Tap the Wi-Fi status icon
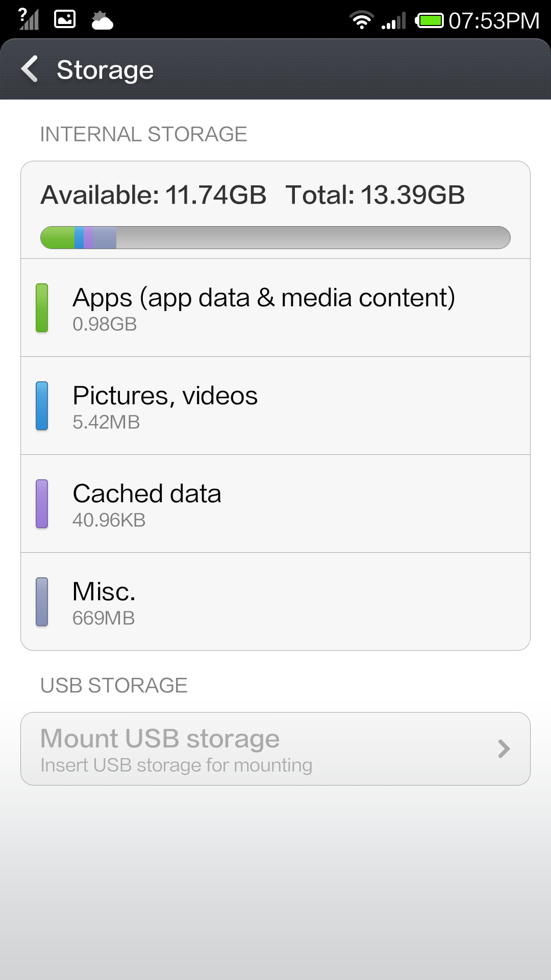Screen dimensions: 551x980 361,20
